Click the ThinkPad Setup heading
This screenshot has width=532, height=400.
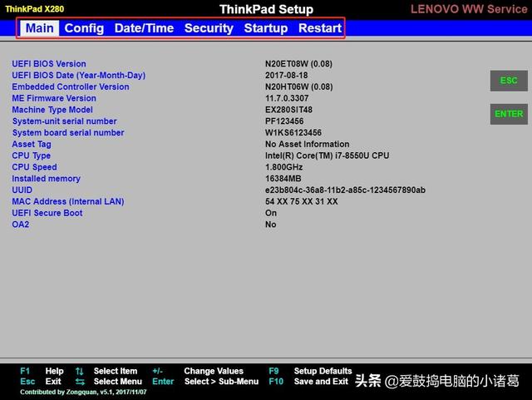click(x=266, y=9)
